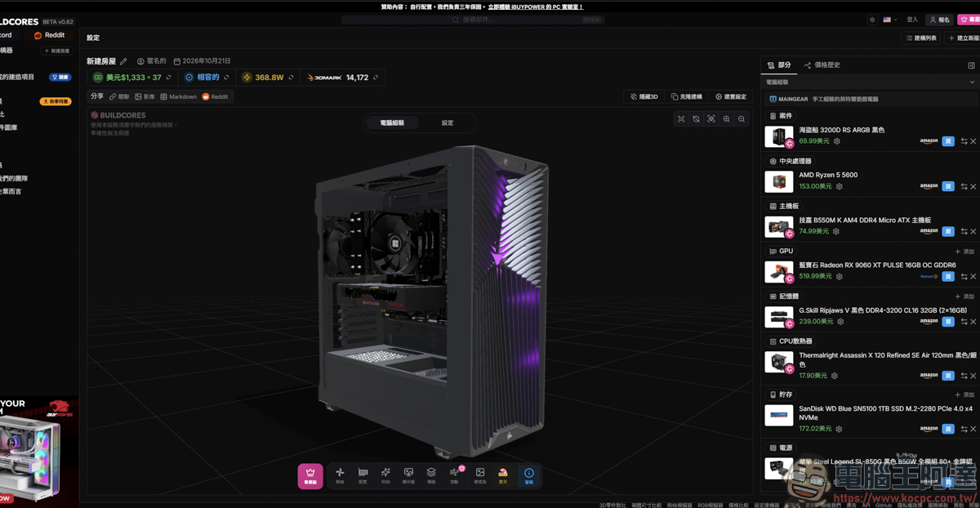Swap the 技嘉 B550M K motherboard
Viewport: 980px width, 508px height.
pyautogui.click(x=964, y=231)
